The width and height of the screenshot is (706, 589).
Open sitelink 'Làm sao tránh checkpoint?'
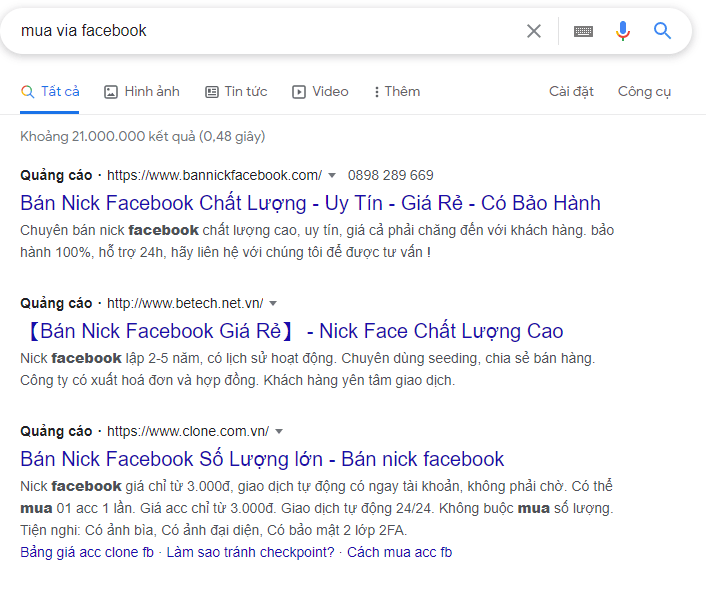click(250, 552)
